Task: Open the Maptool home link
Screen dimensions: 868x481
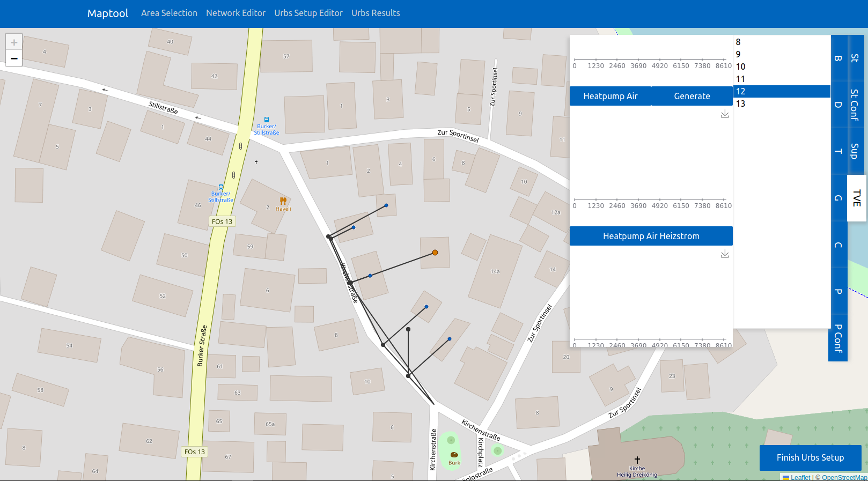Action: (x=108, y=13)
